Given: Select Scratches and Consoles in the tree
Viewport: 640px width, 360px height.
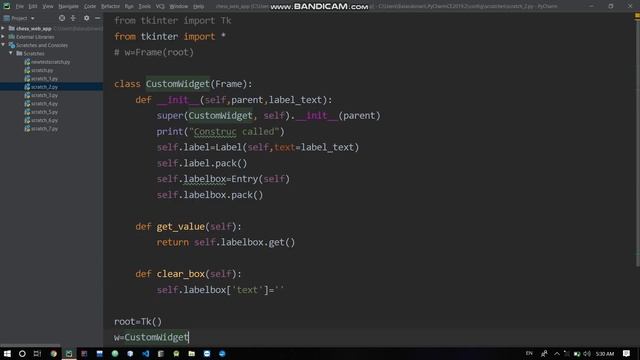Looking at the screenshot, I should 42,45.
